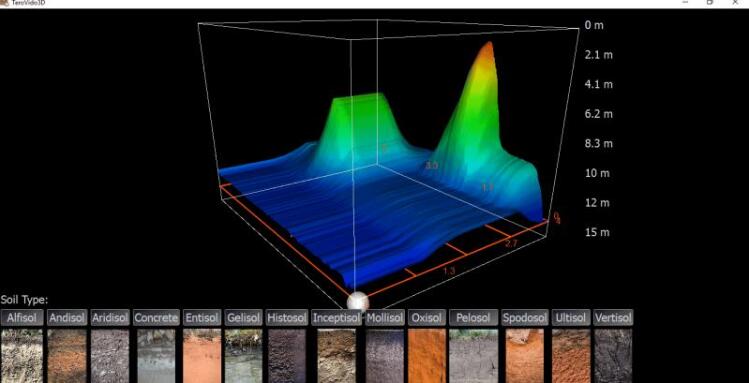Click the Alfisol soil texture thumbnail
The height and width of the screenshot is (383, 749).
click(21, 356)
